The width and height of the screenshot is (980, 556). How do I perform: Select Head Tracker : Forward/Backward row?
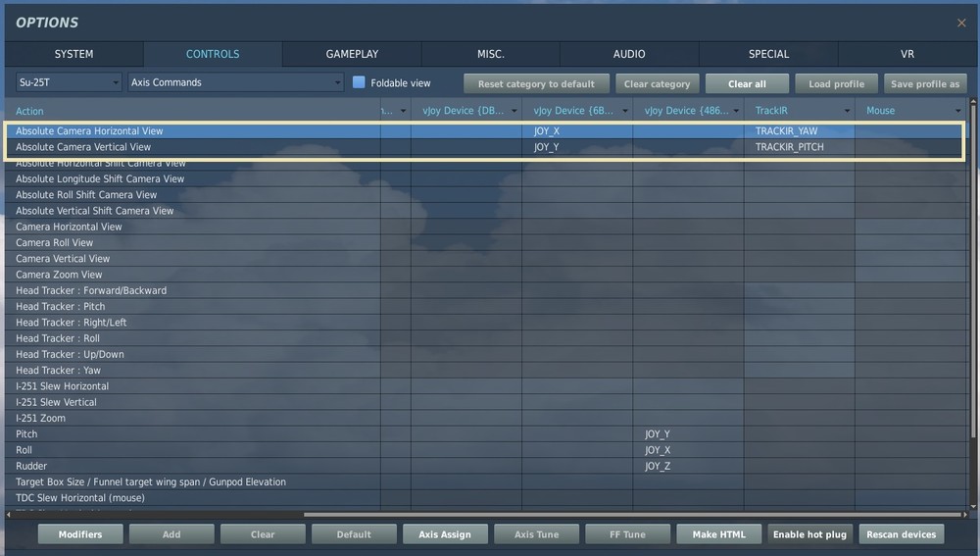coord(484,290)
